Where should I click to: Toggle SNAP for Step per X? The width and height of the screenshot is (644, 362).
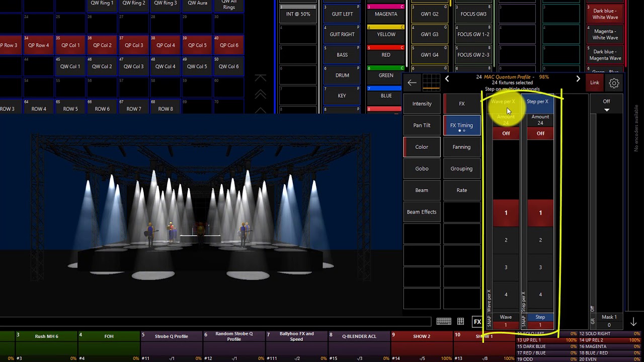click(523, 321)
